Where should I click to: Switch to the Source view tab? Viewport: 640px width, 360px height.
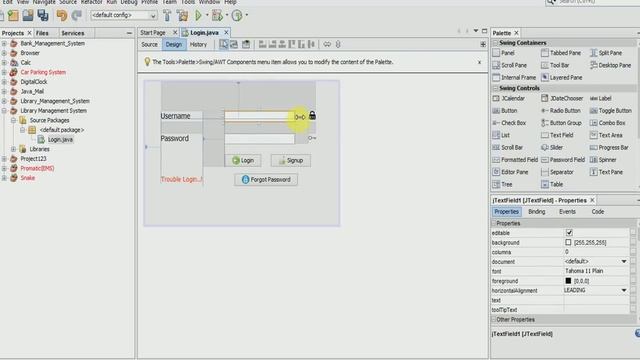149,44
